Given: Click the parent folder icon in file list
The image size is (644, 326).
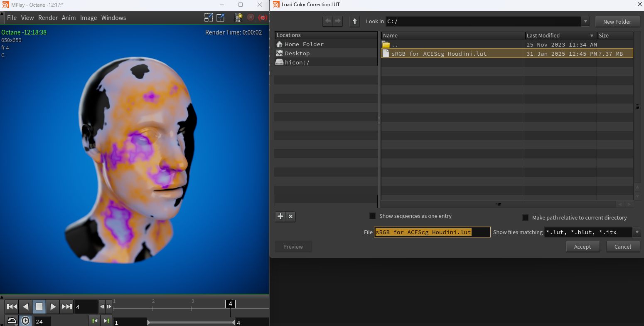Looking at the screenshot, I should [386, 44].
